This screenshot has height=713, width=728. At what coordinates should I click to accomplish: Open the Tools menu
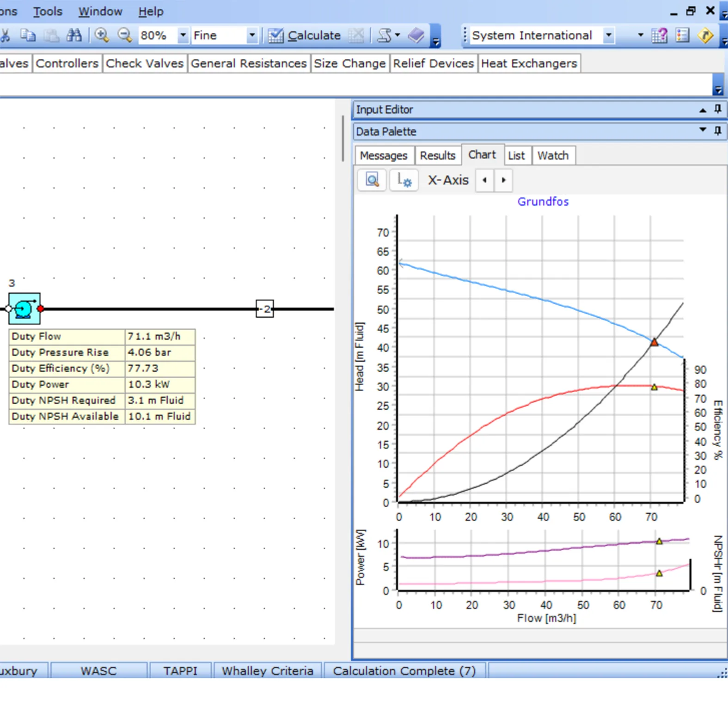tap(48, 11)
